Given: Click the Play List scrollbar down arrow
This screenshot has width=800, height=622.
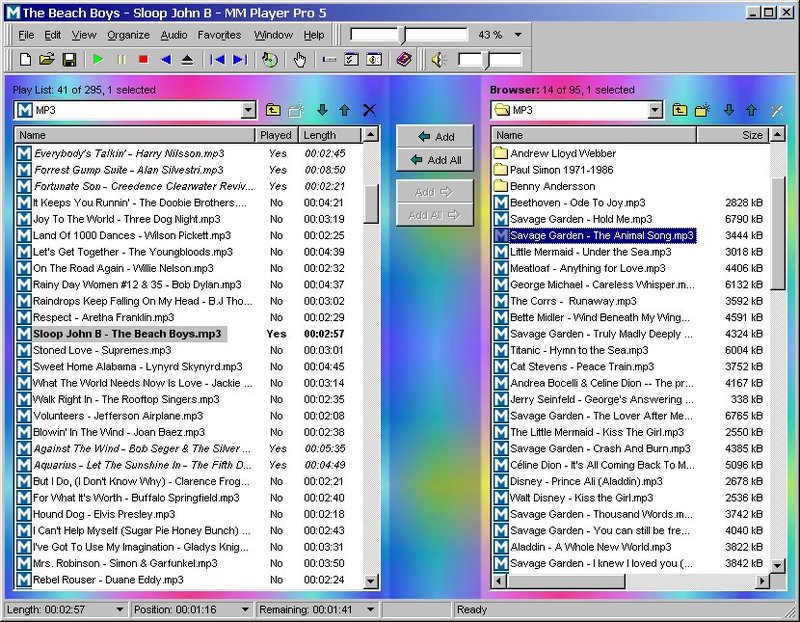Looking at the screenshot, I should tap(371, 581).
